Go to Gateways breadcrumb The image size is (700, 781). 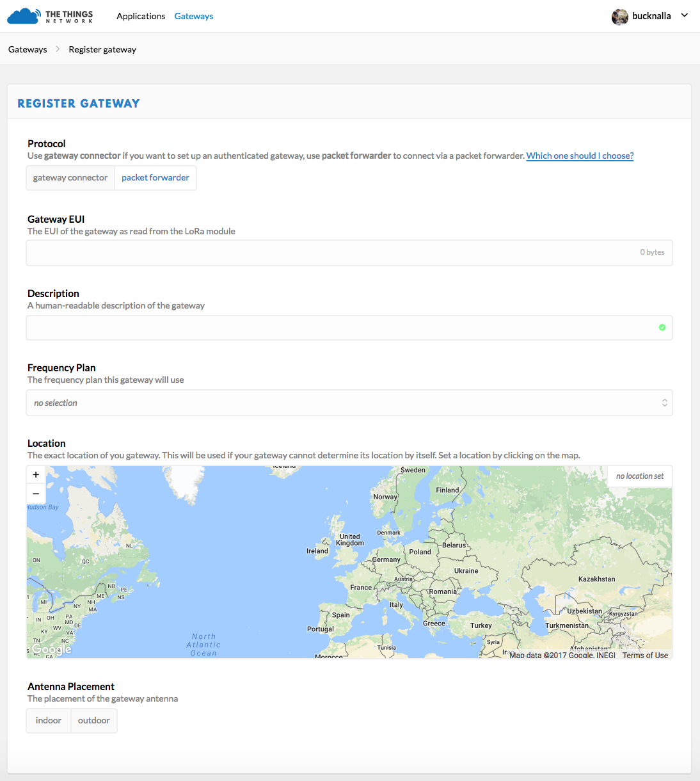(x=28, y=49)
